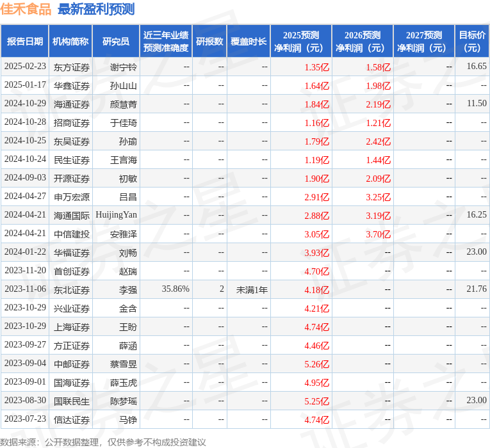Click the 1.98亿 profit value
The width and height of the screenshot is (490, 448).
point(379,86)
